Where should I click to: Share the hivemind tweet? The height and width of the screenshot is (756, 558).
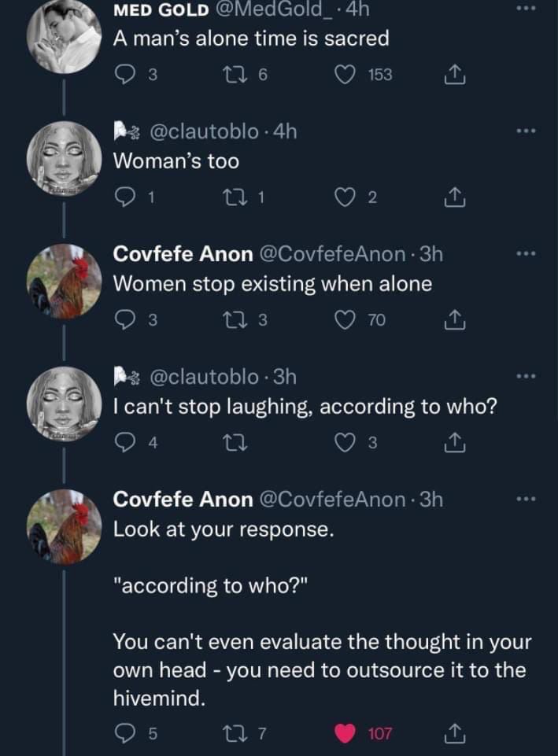click(454, 733)
